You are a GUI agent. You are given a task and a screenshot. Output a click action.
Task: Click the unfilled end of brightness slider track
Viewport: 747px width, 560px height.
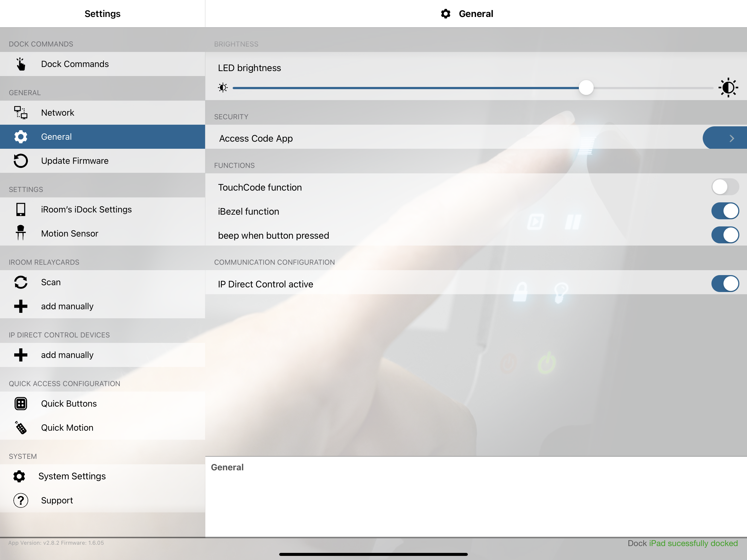coord(653,88)
